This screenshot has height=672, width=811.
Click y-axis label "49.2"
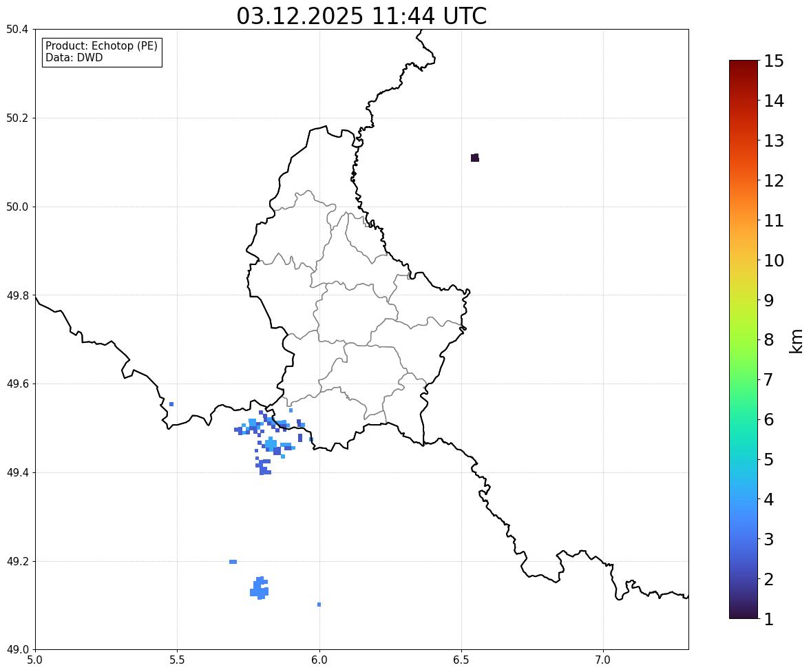pyautogui.click(x=17, y=561)
